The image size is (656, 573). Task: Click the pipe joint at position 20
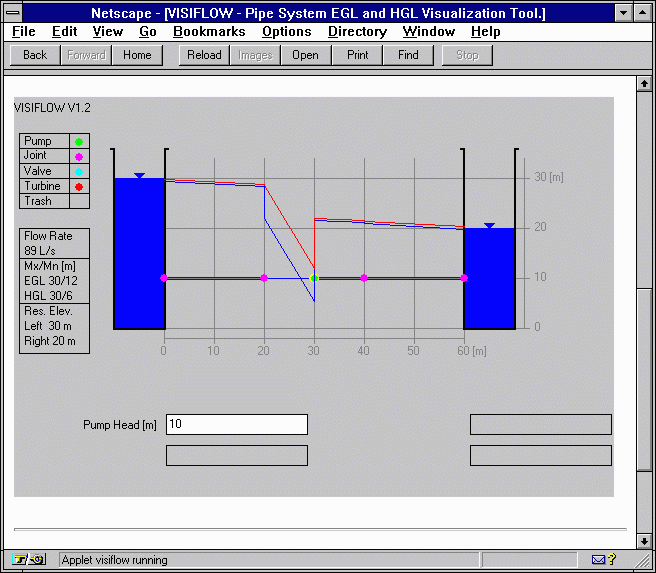[264, 278]
